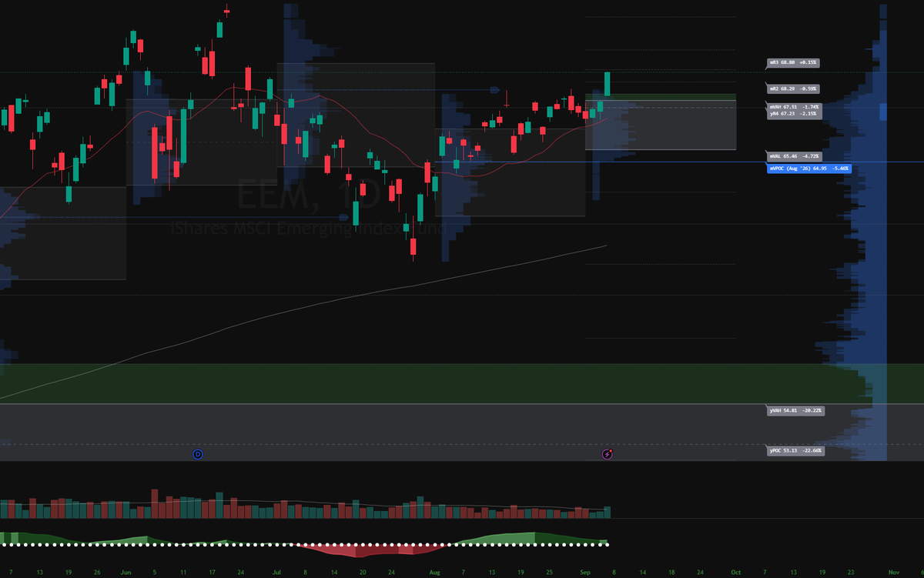The width and height of the screenshot is (924, 578).
Task: Click the 26 date label on time axis
Action: (x=98, y=573)
